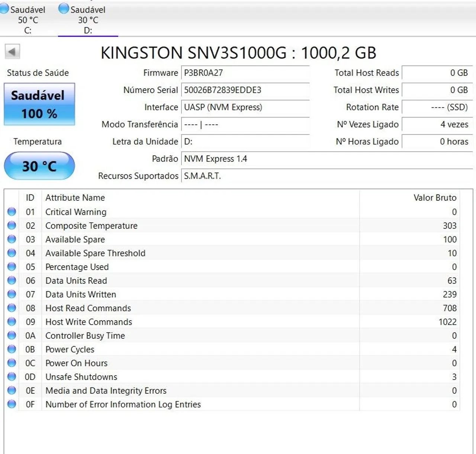
Task: Click the status dot beside Available Spare
Action: point(12,239)
